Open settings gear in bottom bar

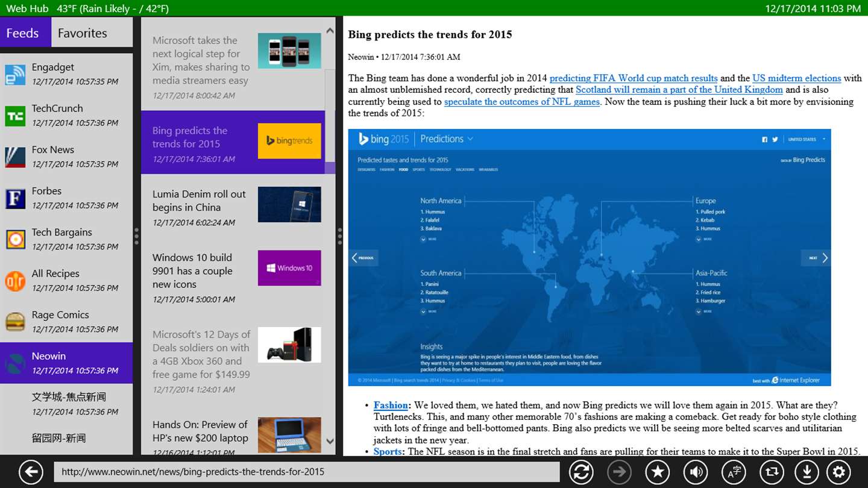(x=838, y=472)
